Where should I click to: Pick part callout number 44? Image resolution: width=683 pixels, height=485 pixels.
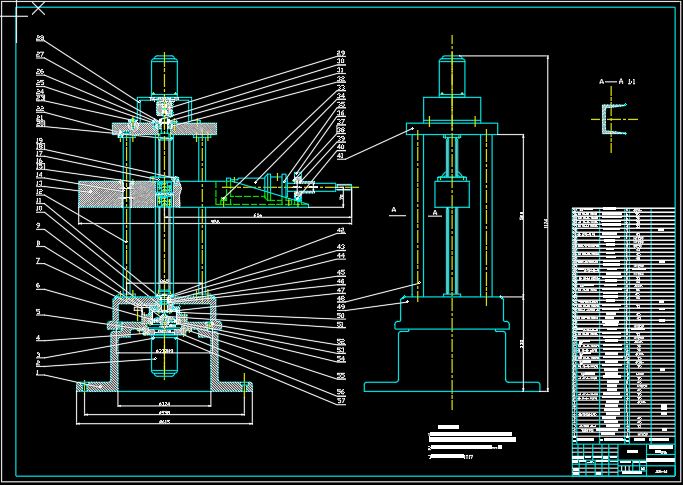click(x=341, y=256)
